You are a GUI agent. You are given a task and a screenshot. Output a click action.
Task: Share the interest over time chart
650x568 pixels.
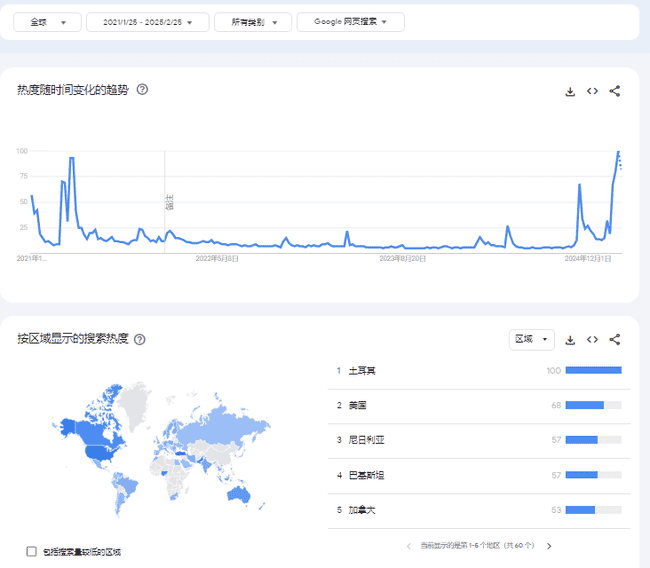615,91
